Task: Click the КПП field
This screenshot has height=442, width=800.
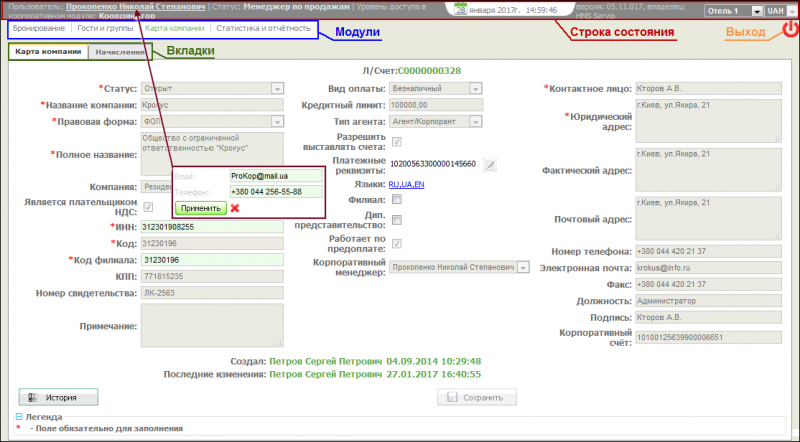Action: pyautogui.click(x=212, y=276)
